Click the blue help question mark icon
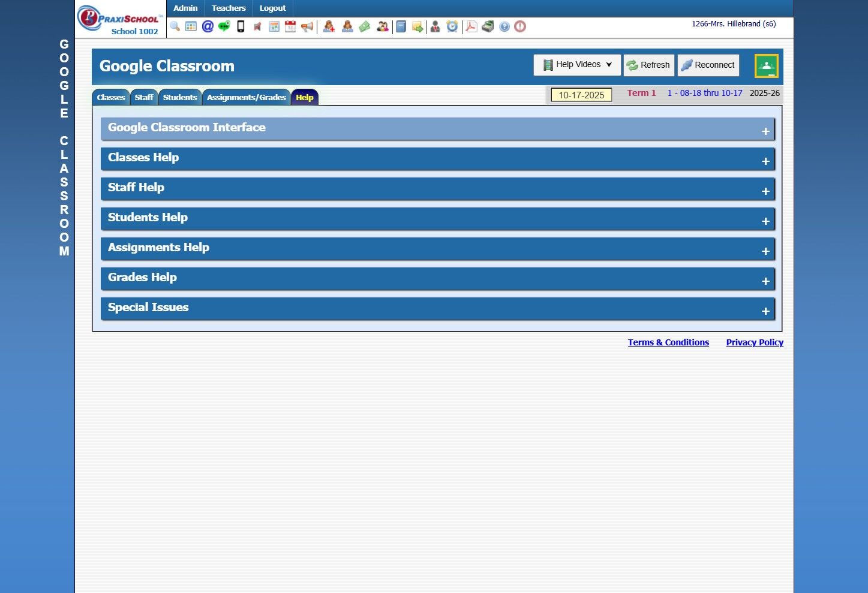Screen dimensions: 868x593 point(504,26)
